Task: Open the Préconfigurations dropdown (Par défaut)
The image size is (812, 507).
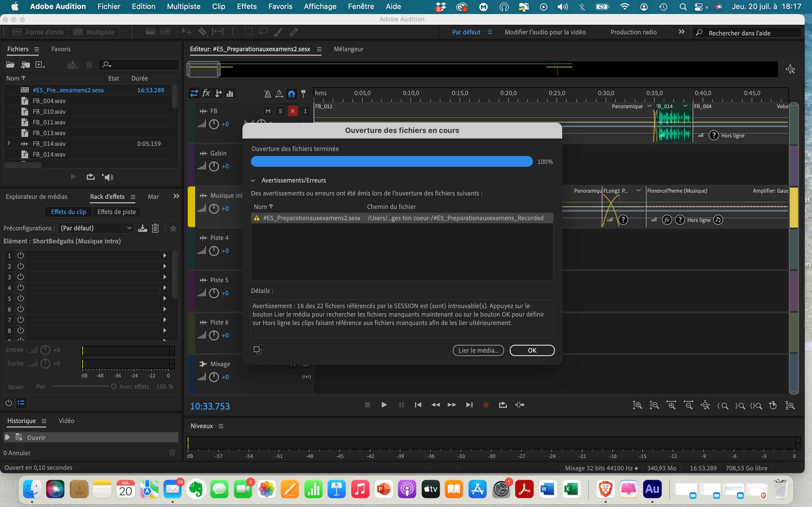Action: [x=96, y=228]
